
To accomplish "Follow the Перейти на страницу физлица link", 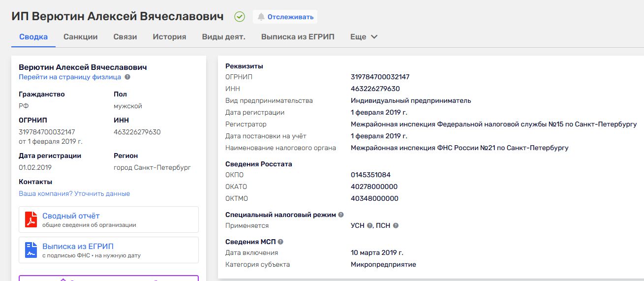I will 70,77.
